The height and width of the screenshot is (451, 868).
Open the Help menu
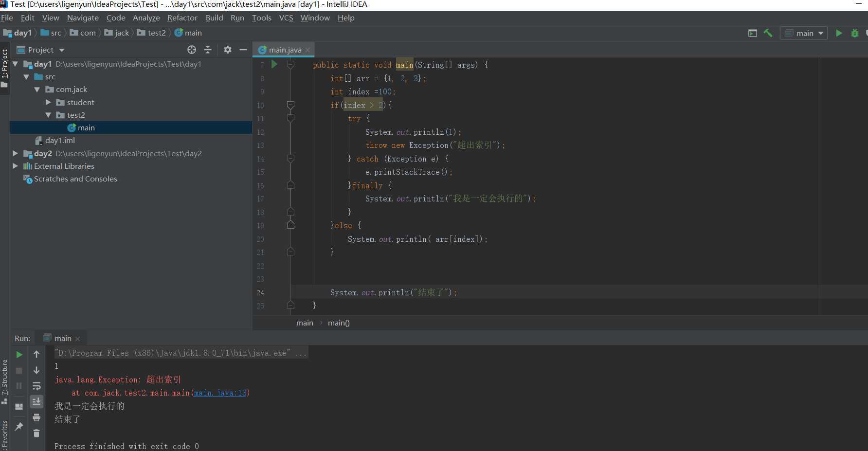[x=346, y=18]
